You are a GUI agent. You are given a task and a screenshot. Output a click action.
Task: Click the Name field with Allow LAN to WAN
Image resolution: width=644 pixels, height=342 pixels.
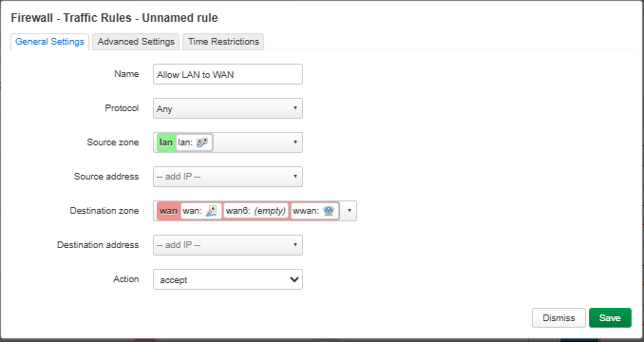pyautogui.click(x=228, y=74)
